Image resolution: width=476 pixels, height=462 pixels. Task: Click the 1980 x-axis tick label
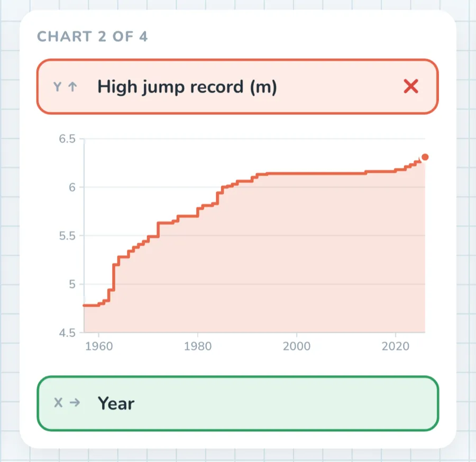click(198, 346)
